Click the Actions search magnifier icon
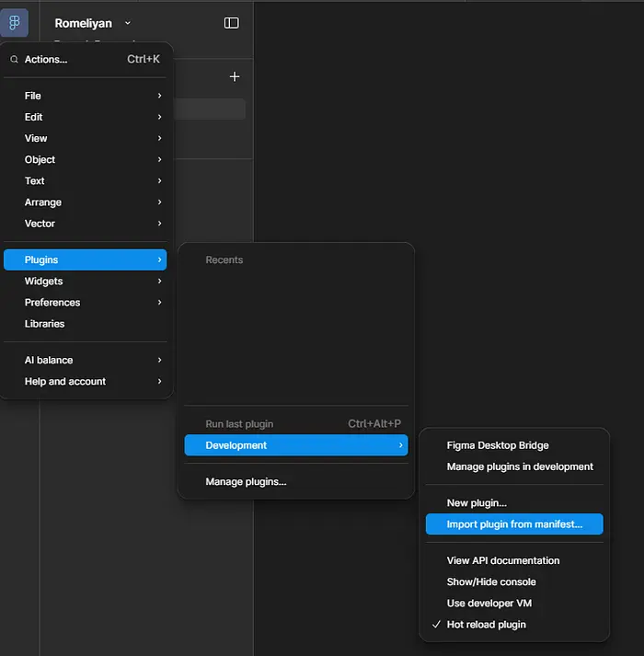Screen dimensions: 644x656 (x=14, y=60)
